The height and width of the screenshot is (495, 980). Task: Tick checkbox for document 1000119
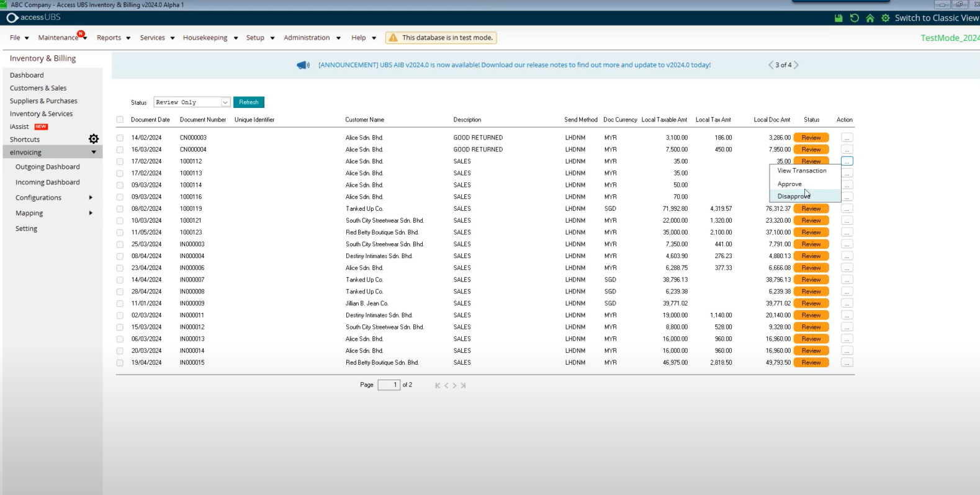click(x=120, y=209)
